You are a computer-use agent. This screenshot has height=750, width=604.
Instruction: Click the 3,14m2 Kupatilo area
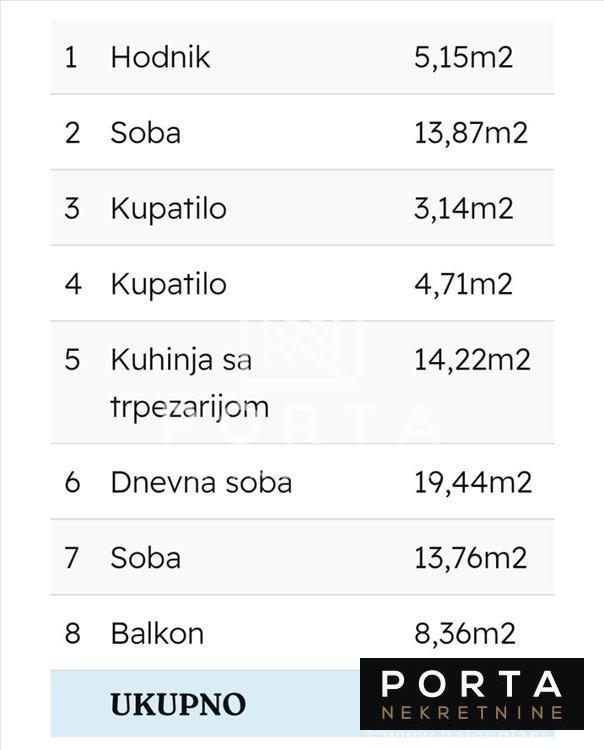point(463,208)
